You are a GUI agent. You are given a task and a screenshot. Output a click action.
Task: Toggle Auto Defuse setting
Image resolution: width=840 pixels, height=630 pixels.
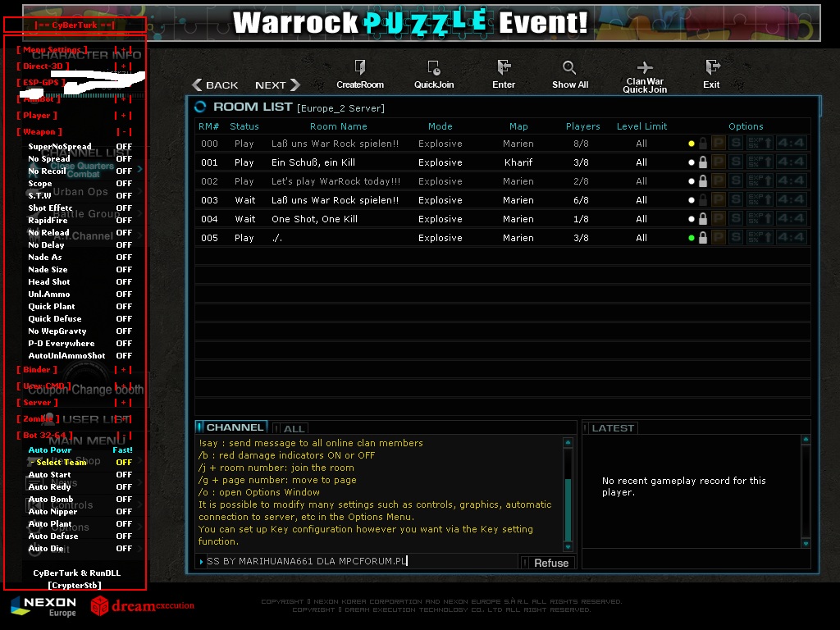point(80,536)
